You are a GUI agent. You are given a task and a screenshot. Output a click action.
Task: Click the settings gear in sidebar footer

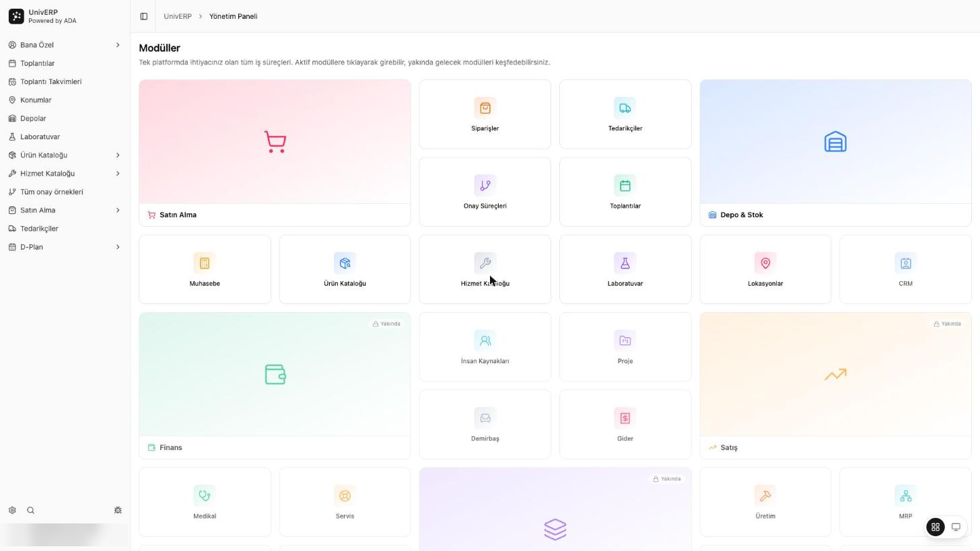12,511
